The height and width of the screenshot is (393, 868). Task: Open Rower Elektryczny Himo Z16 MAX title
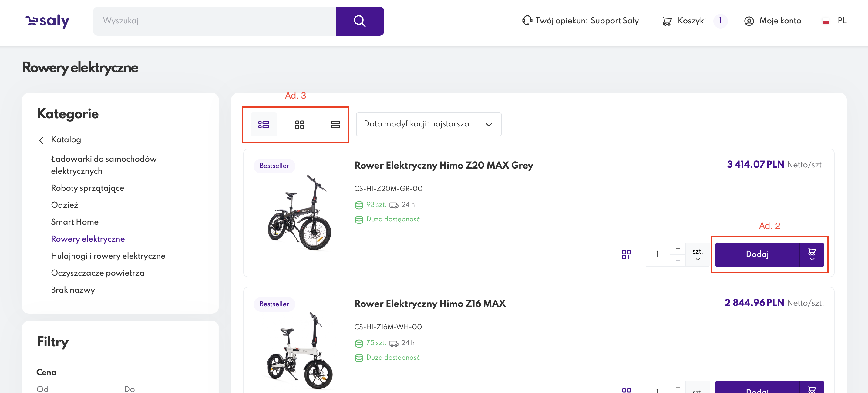(x=430, y=303)
